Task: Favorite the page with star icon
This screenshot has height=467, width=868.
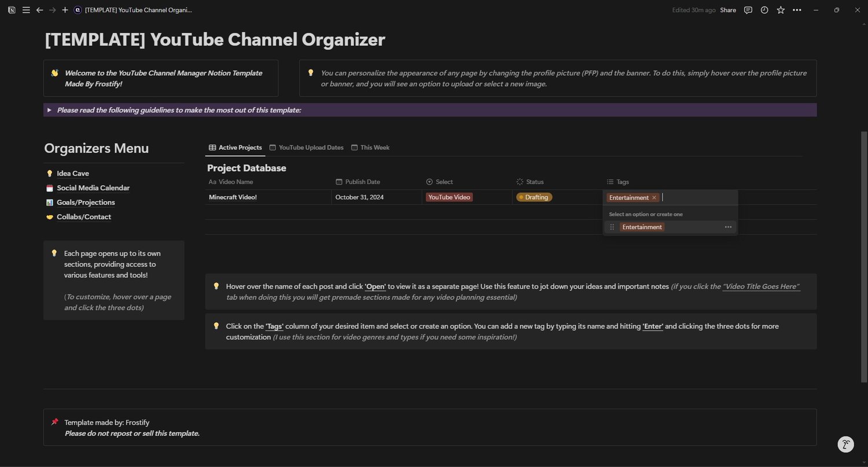Action: click(x=781, y=10)
